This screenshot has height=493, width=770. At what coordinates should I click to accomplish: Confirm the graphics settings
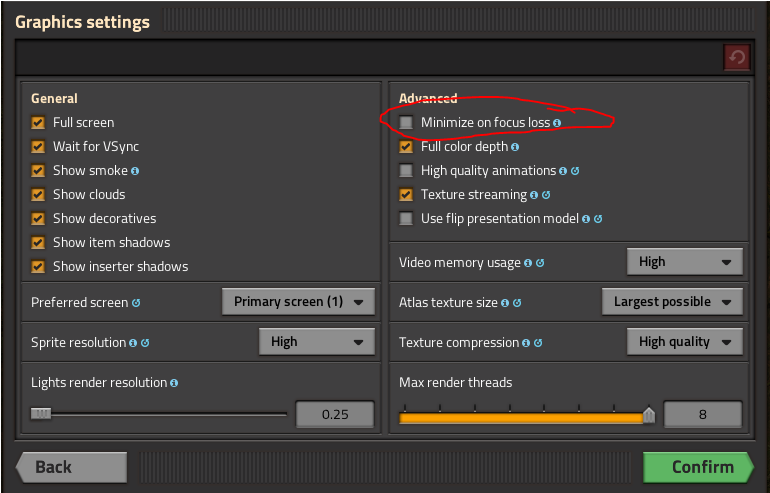[698, 467]
